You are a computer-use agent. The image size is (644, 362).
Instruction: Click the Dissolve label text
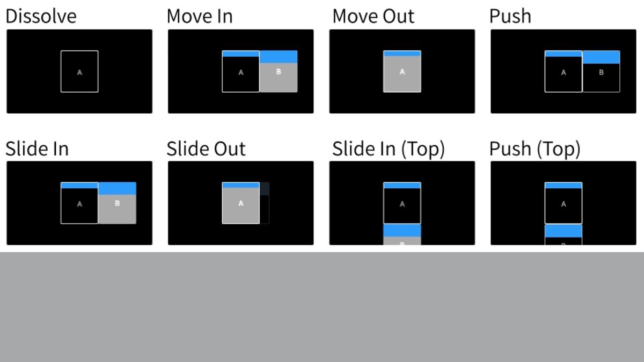41,16
